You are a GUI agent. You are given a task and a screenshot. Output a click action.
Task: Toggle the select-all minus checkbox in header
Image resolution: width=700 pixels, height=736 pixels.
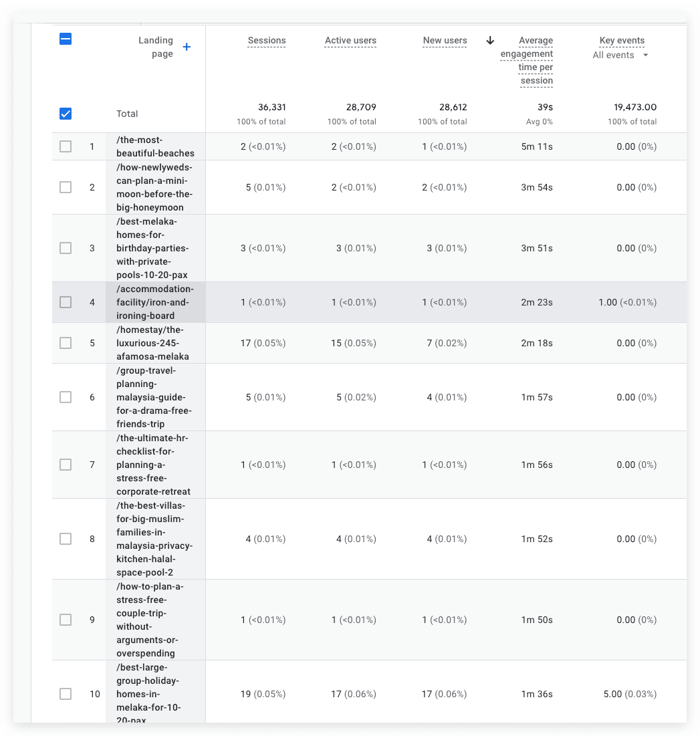66,39
